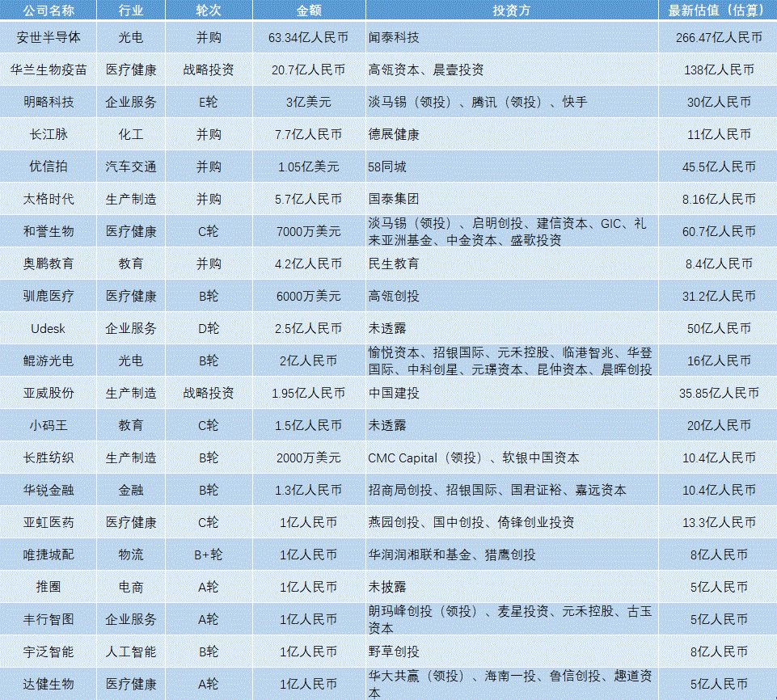This screenshot has width=777, height=700.
Task: Click the D轮 round cell
Action: (209, 328)
